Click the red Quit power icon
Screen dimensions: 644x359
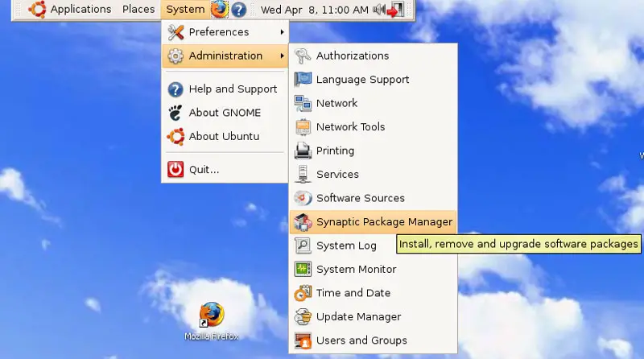(x=175, y=170)
